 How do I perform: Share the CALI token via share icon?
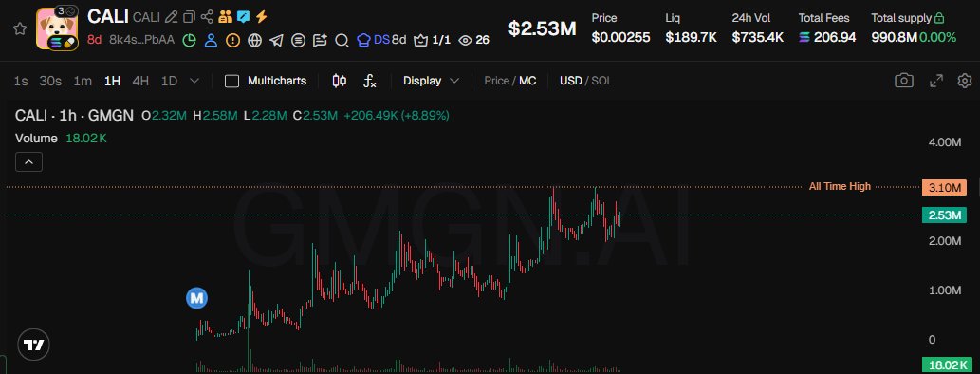pyautogui.click(x=208, y=17)
